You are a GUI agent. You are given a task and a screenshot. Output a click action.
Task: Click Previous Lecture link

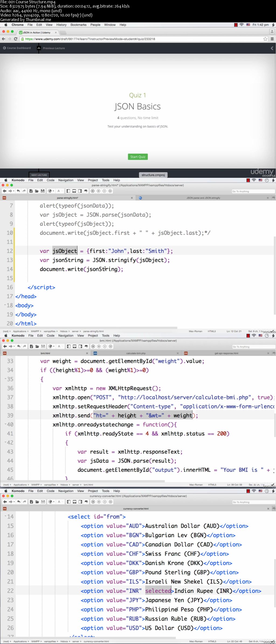54,48
